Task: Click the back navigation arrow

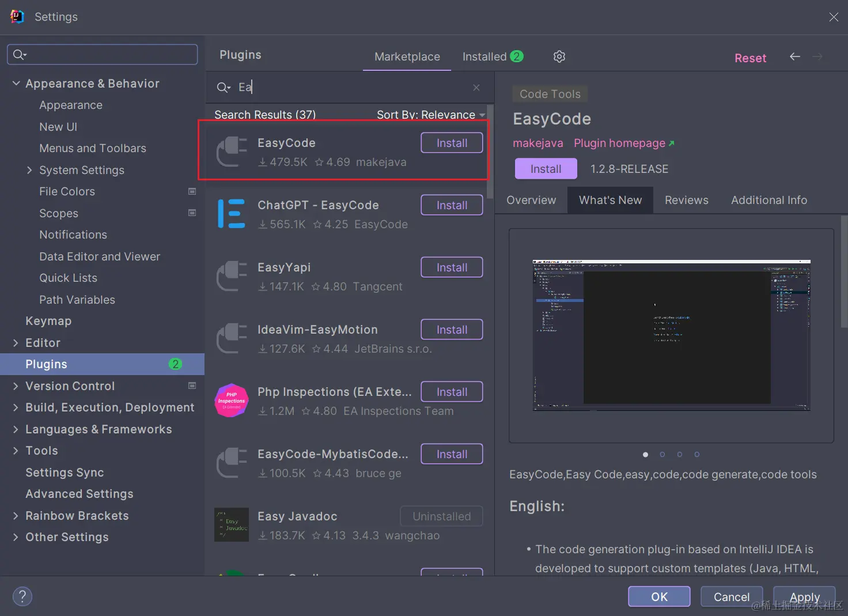Action: point(795,56)
